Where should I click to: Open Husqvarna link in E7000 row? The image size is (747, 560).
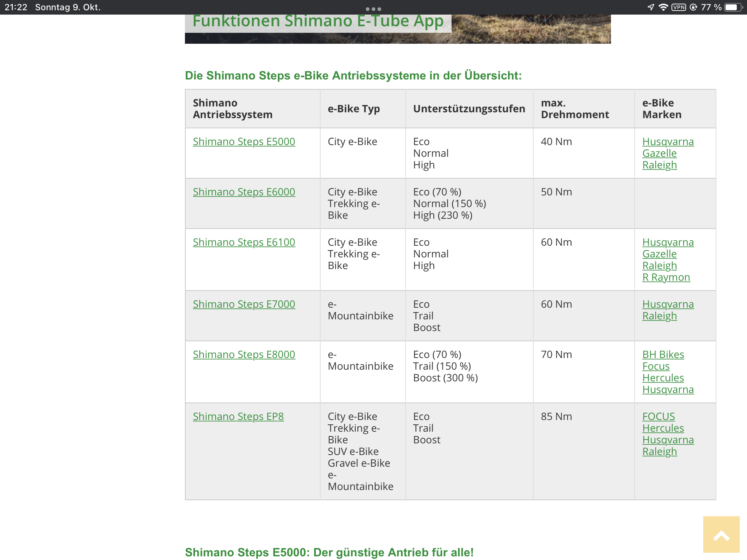(668, 304)
